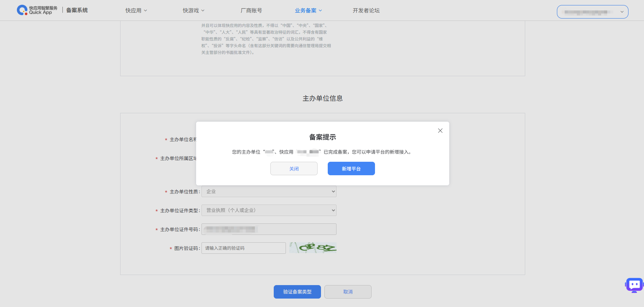Screen dimensions: 644x307
Task: Open the 厂商账号 page
Action: [x=251, y=10]
